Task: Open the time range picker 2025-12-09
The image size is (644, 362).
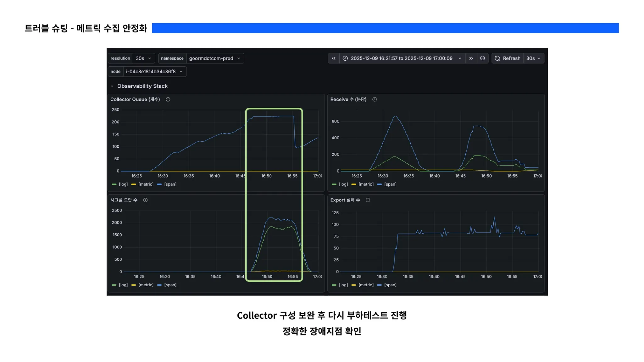Action: click(x=402, y=58)
